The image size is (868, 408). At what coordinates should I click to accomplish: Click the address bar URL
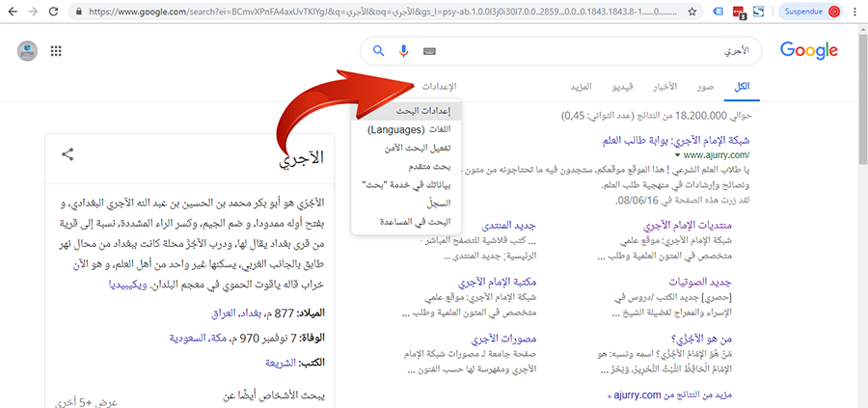click(x=385, y=11)
